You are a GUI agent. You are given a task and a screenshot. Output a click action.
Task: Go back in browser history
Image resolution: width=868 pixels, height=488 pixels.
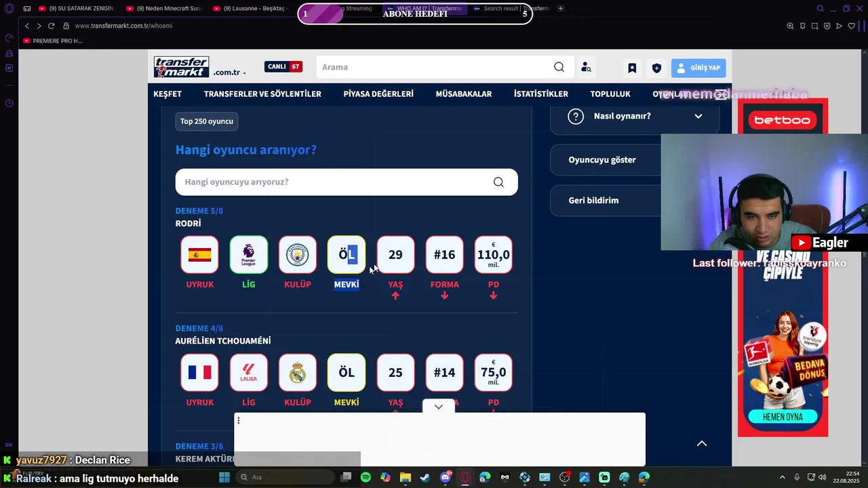coord(27,26)
